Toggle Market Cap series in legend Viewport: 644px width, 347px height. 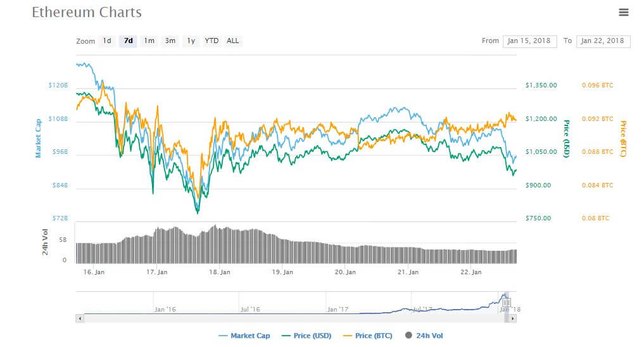point(244,336)
